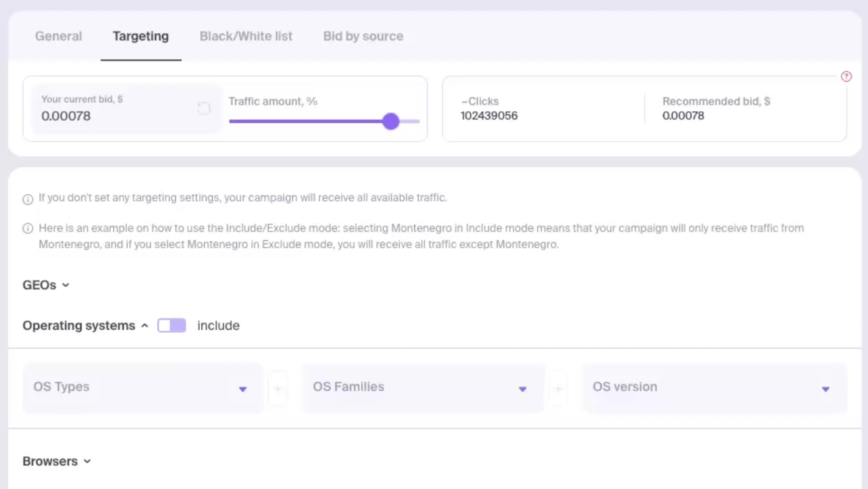The width and height of the screenshot is (868, 489).
Task: Toggle the Operating systems include switch
Action: (172, 326)
